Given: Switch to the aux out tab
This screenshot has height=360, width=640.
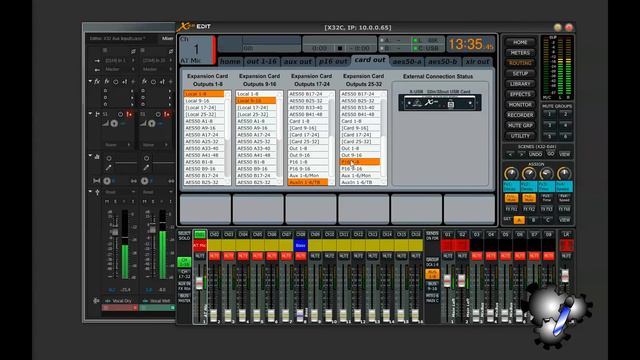Looking at the screenshot, I should click(x=298, y=62).
